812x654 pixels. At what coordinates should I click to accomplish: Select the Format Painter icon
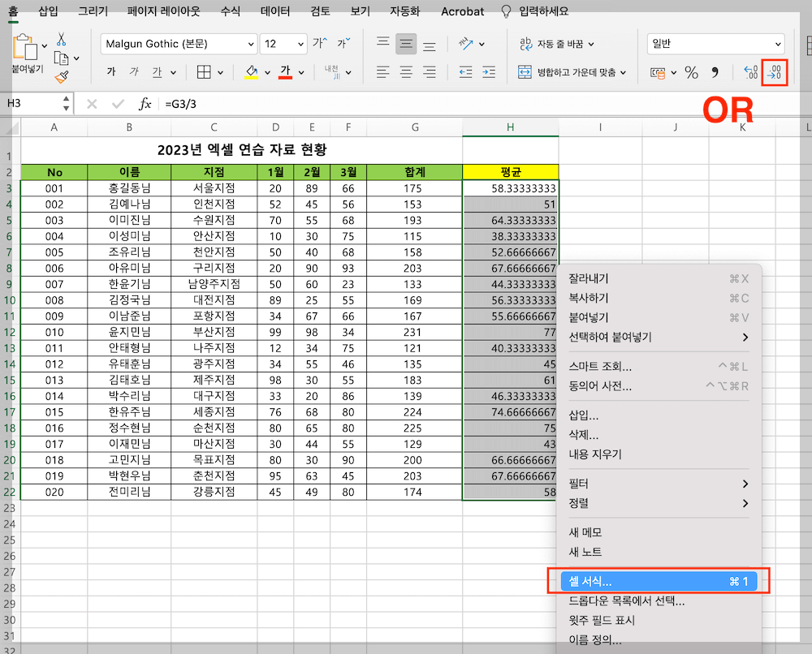(61, 76)
